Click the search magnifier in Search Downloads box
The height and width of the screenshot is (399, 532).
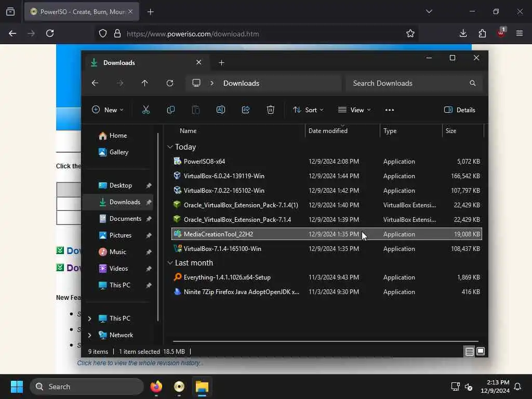click(472, 83)
